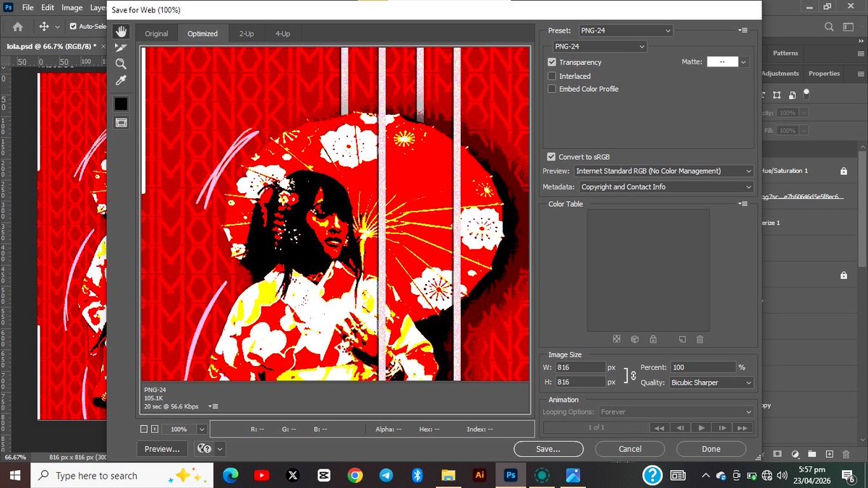
Task: Click the trash icon to delete selected colors
Action: (x=699, y=338)
